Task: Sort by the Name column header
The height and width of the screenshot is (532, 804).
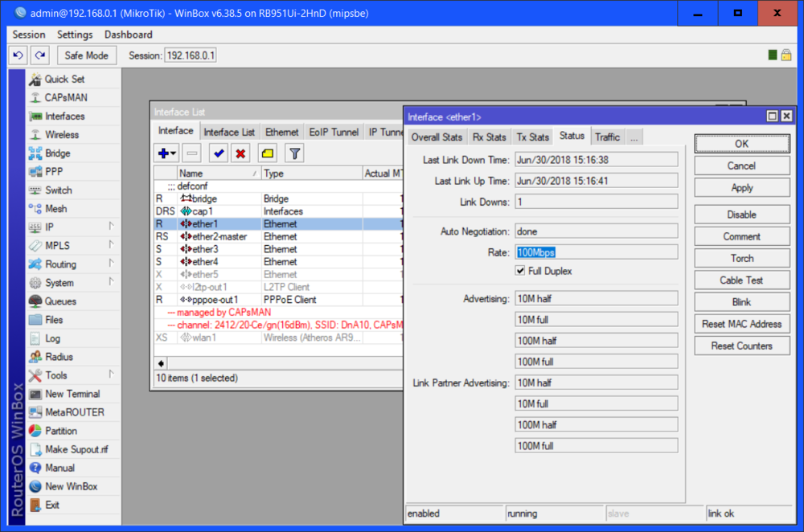Action: 219,174
